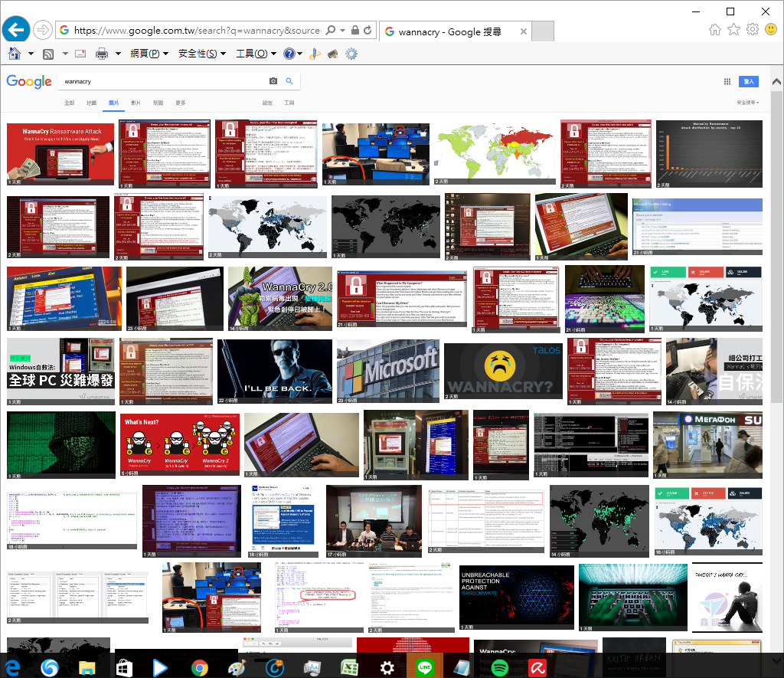Screen dimensions: 784x678
Task: Open the 安全搜尋 SafeSearch dropdown
Action: click(x=747, y=103)
